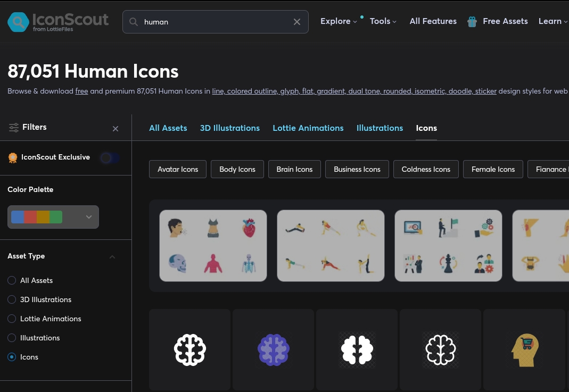Click Avatar Icons tag button
Viewport: 569px width, 392px height.
coord(178,169)
